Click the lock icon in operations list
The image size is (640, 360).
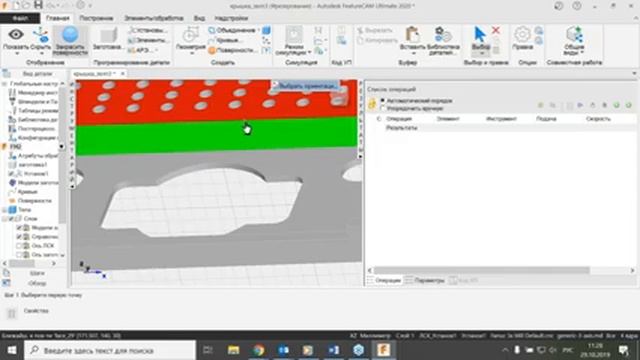click(372, 104)
